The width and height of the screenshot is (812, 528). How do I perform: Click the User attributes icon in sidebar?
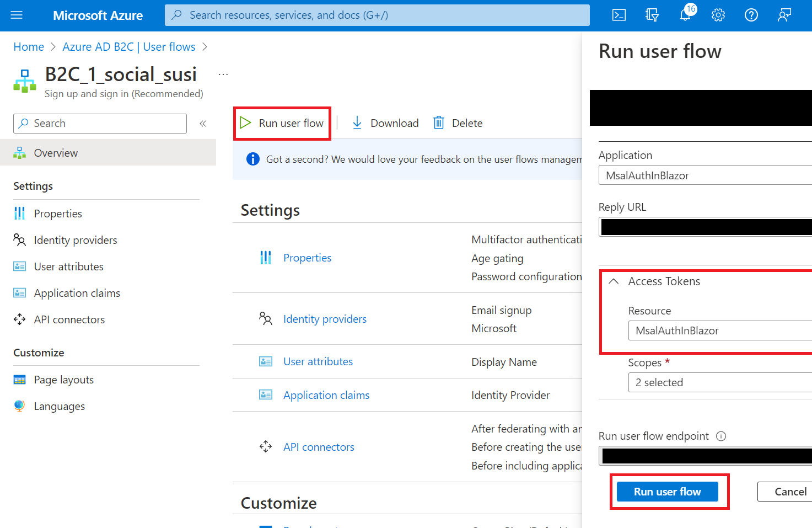(20, 266)
